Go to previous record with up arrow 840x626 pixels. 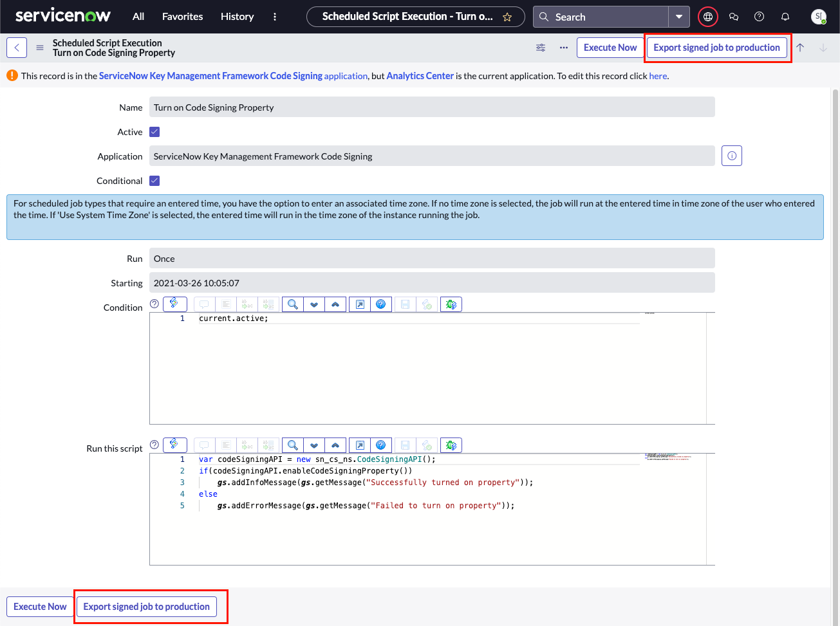tap(800, 48)
